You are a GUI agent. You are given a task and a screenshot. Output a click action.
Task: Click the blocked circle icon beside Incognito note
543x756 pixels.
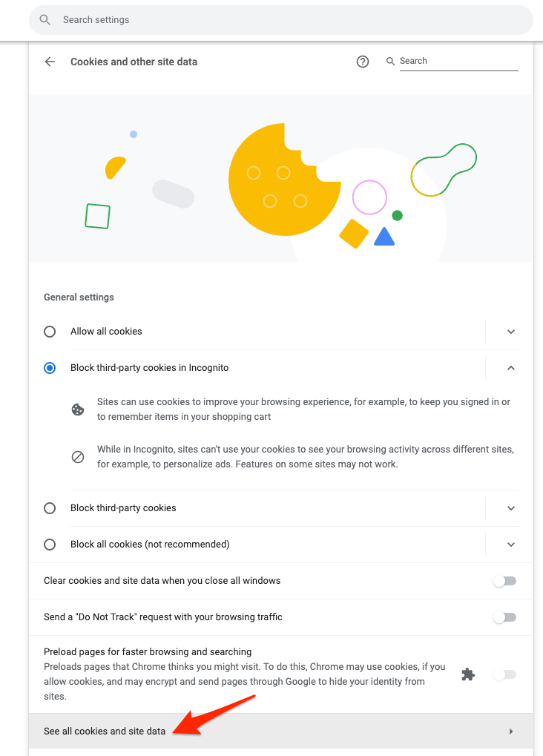[78, 456]
